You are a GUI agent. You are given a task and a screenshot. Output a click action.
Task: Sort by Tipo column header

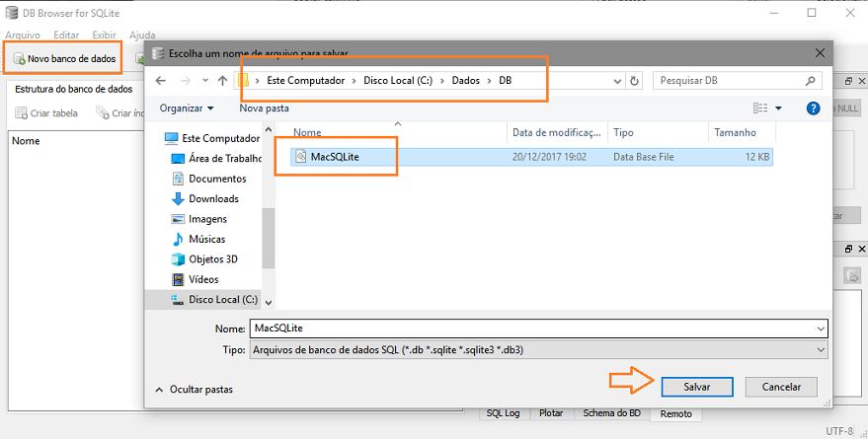pyautogui.click(x=658, y=132)
